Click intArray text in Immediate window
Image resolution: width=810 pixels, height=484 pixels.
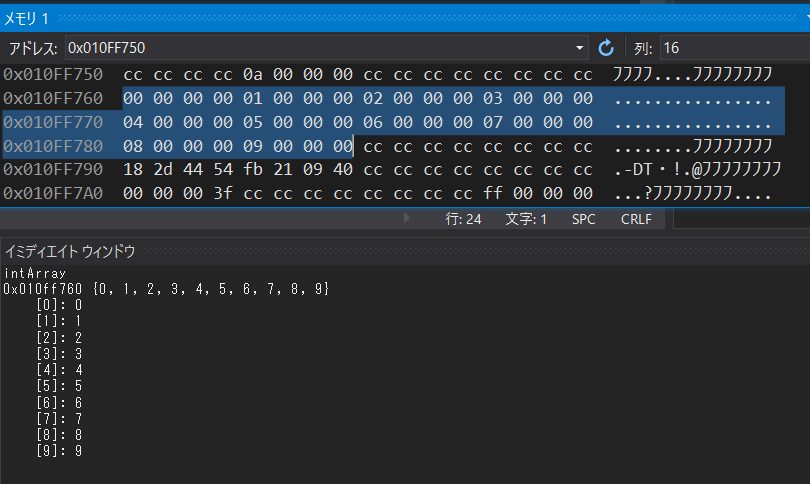click(35, 273)
